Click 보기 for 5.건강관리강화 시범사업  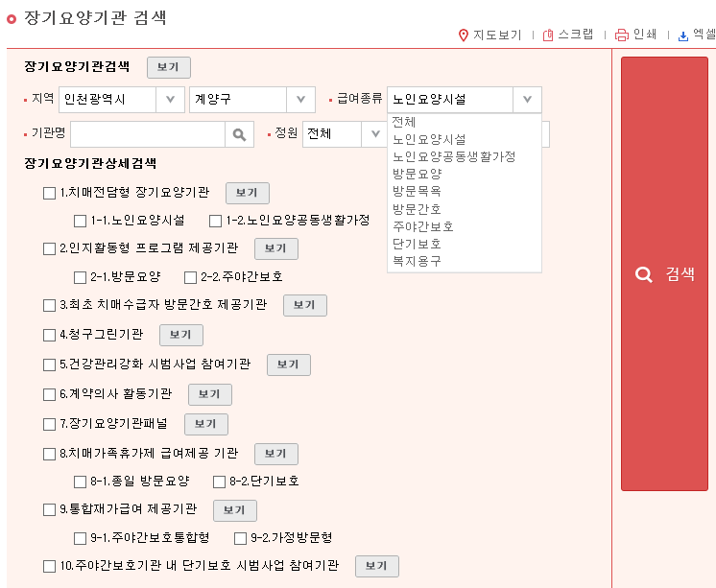click(x=289, y=365)
